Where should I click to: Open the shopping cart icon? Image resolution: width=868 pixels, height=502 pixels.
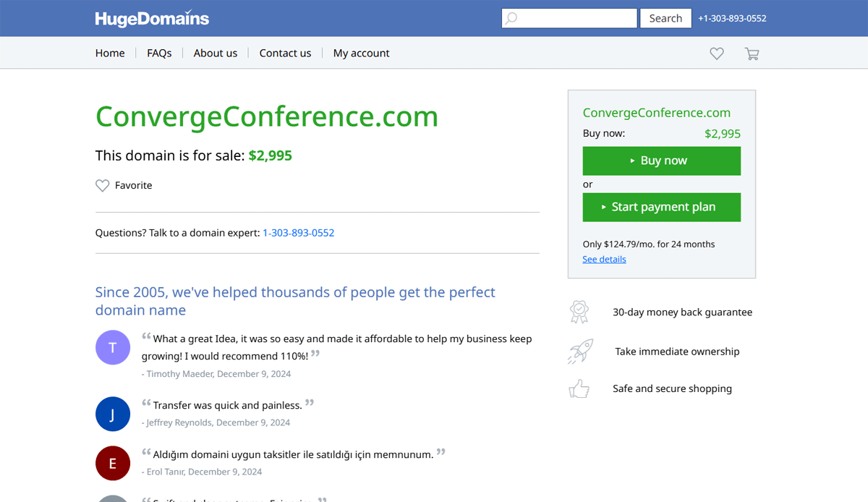tap(752, 53)
